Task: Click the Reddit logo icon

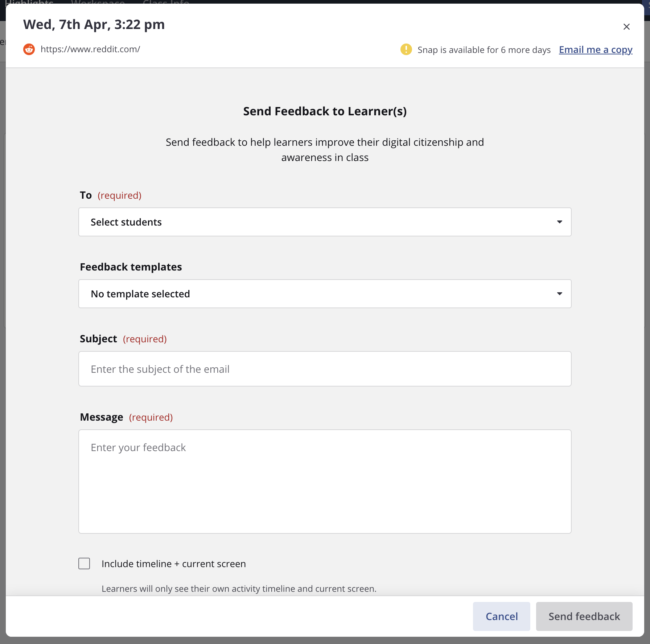Action: (29, 49)
